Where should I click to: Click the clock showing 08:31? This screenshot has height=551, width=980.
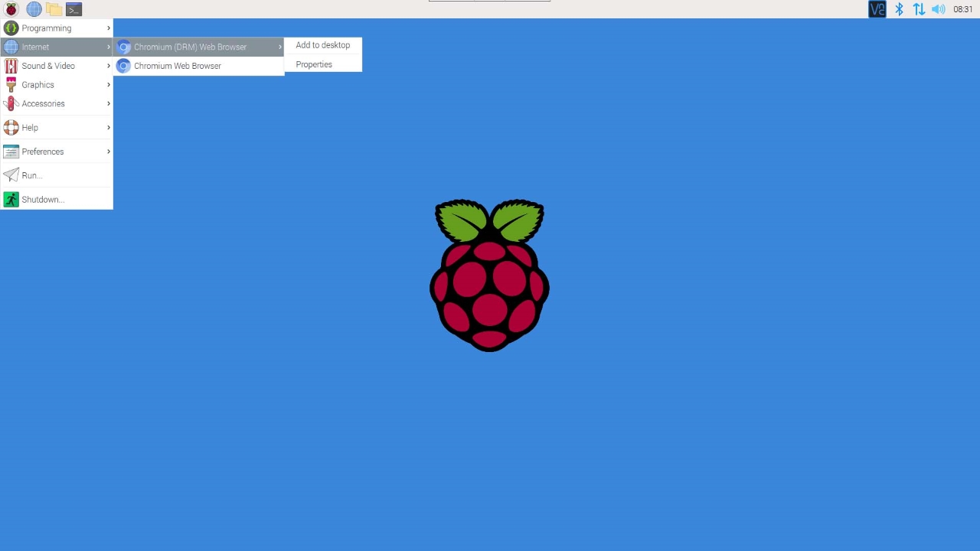pos(962,9)
